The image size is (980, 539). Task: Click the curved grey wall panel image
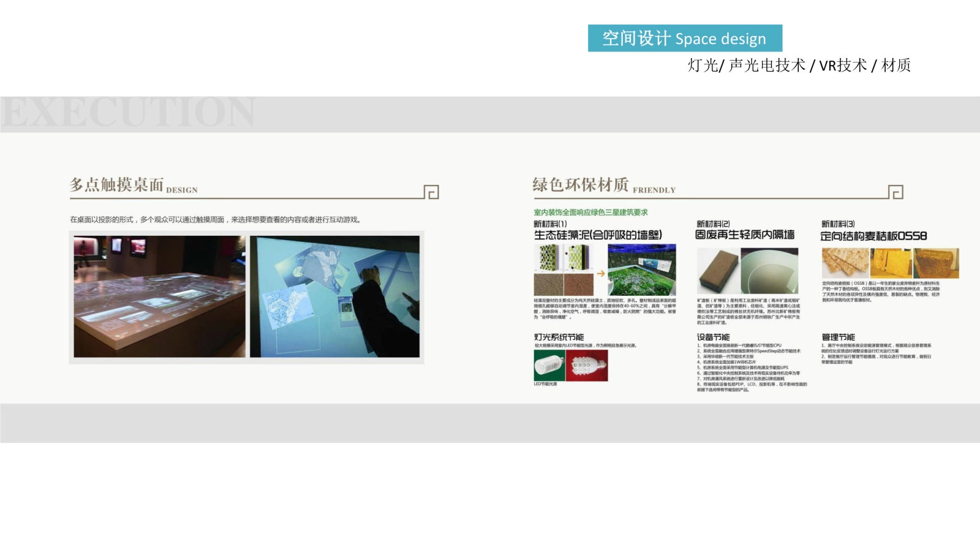coord(769,271)
